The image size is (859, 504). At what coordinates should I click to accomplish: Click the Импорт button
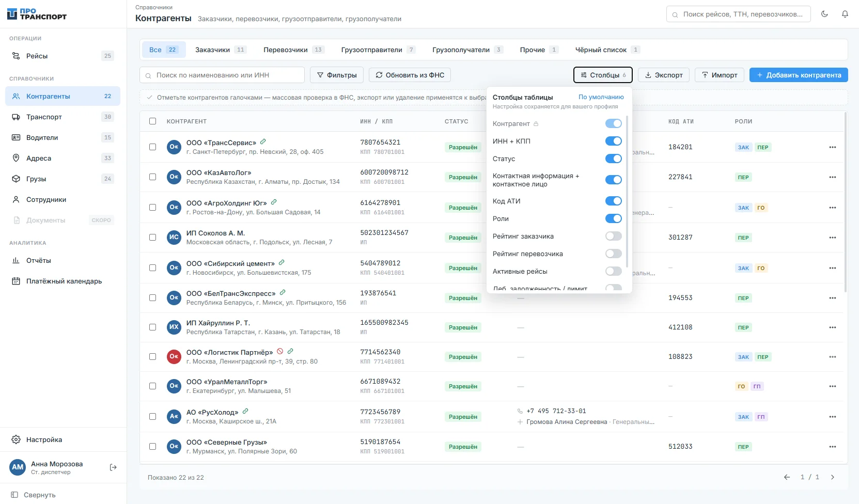pyautogui.click(x=720, y=75)
